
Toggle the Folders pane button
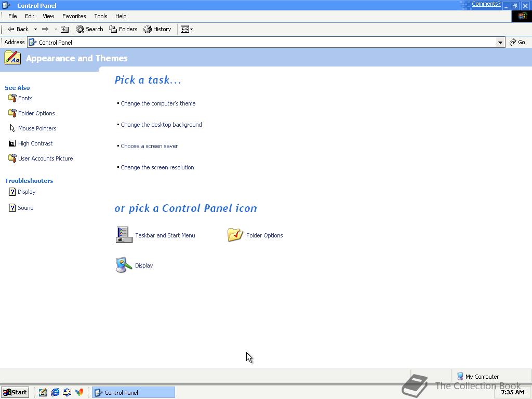tap(123, 29)
